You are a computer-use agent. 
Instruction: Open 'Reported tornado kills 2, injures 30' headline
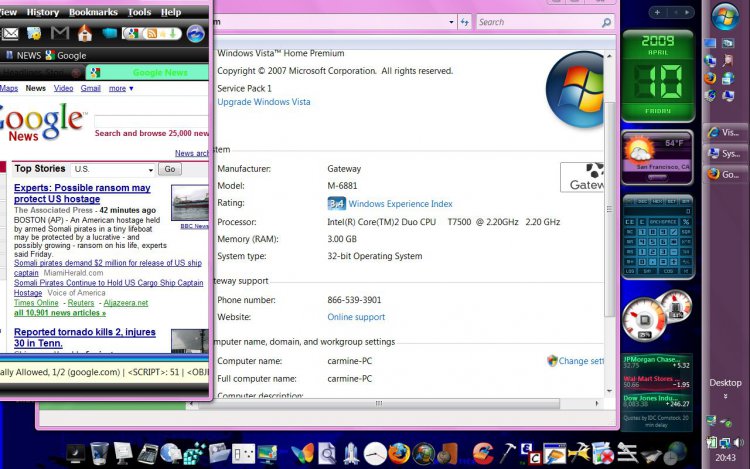(x=85, y=337)
